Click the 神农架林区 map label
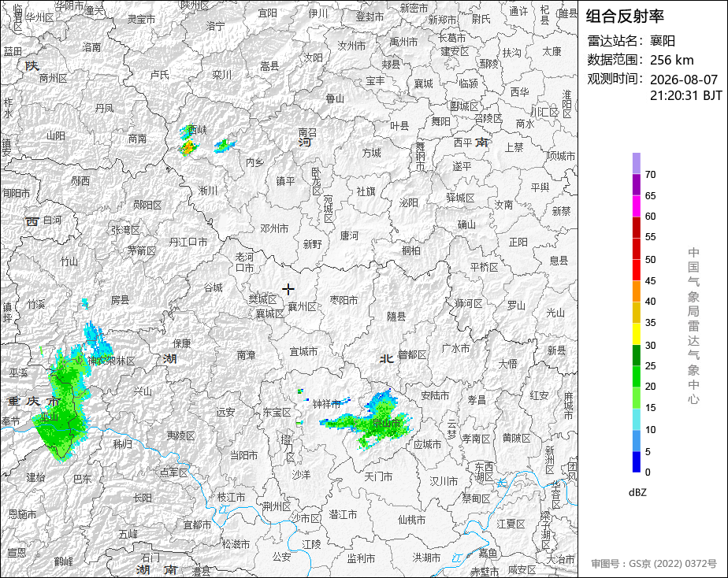 [x=111, y=361]
